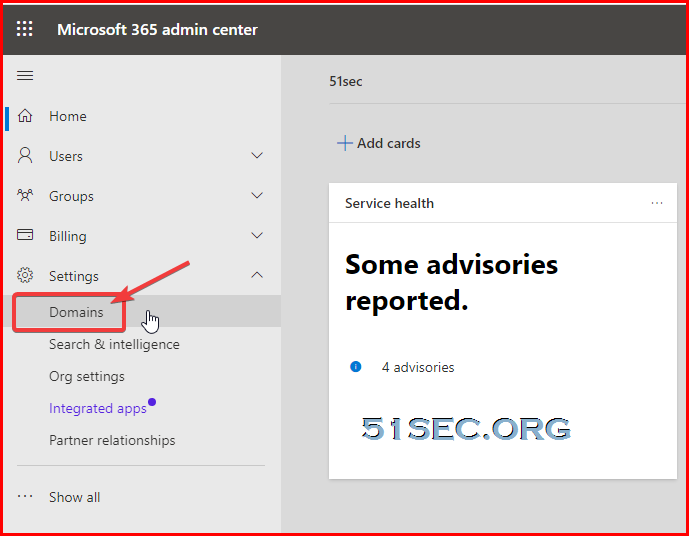Open Search & intelligence settings
Viewport: 689px width, 536px height.
(114, 344)
